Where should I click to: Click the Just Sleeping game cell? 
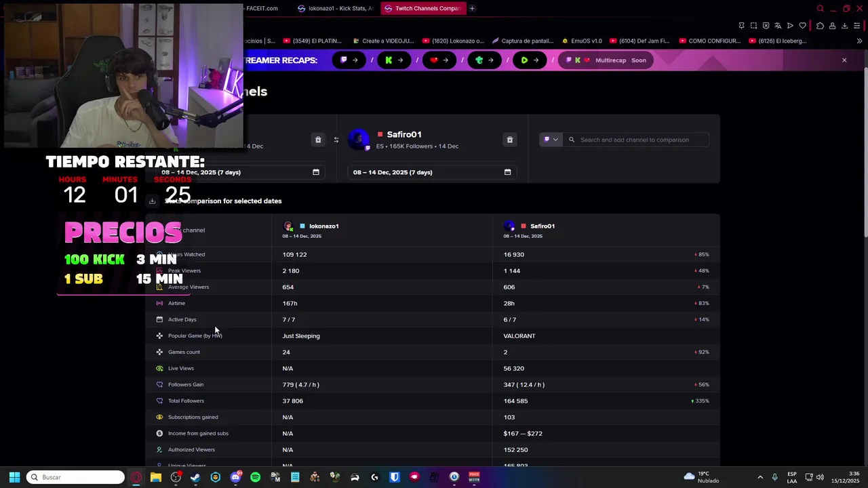[301, 335]
